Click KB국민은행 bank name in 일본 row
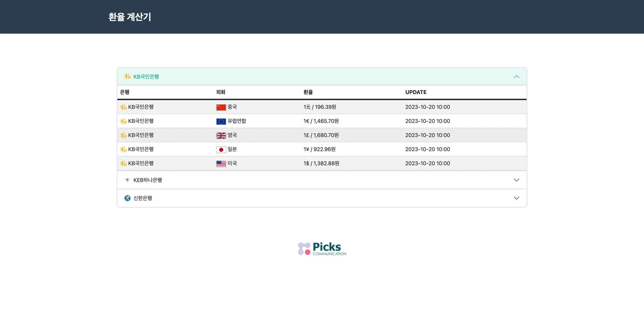The image size is (644, 315). click(141, 149)
